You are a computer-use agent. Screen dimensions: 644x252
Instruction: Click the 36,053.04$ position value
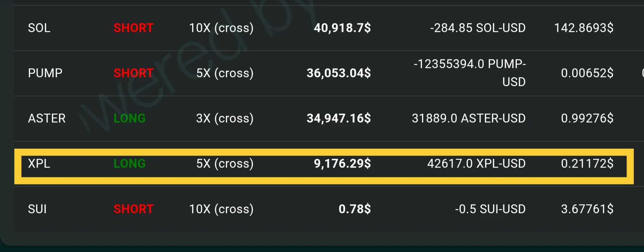pyautogui.click(x=339, y=73)
